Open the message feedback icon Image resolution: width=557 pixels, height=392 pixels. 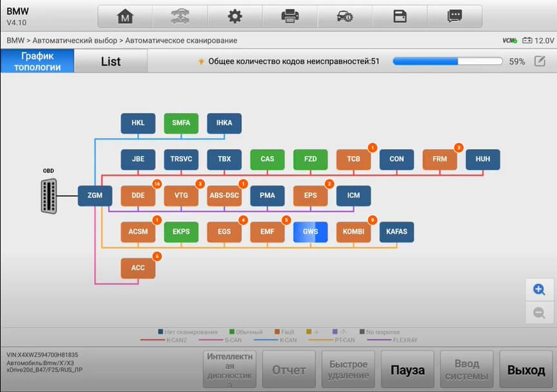(454, 16)
